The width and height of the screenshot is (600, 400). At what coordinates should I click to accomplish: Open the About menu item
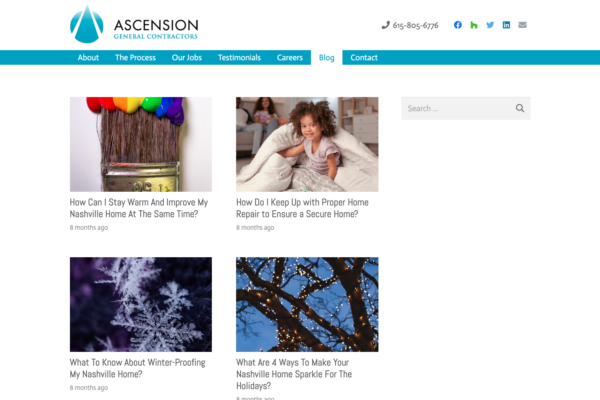88,57
